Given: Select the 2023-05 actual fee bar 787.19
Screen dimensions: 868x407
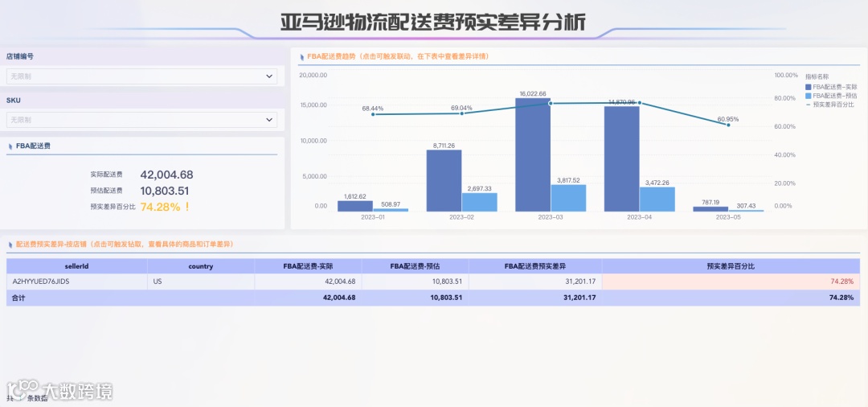Looking at the screenshot, I should (710, 209).
